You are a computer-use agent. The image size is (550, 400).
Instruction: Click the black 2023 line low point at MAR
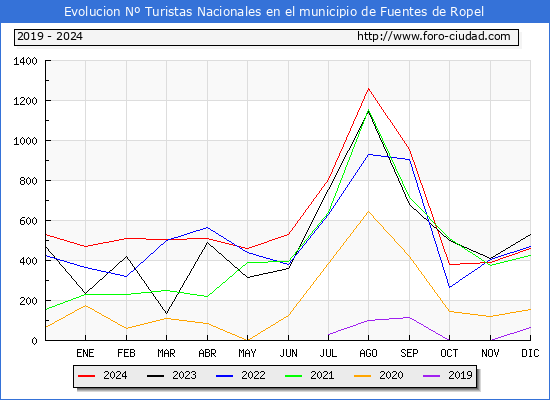coord(166,313)
